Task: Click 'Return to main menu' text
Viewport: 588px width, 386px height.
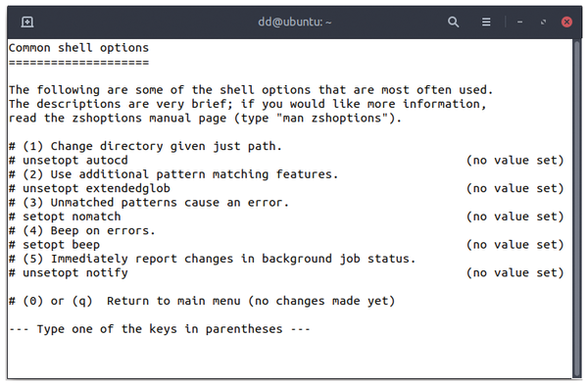Action: (173, 301)
